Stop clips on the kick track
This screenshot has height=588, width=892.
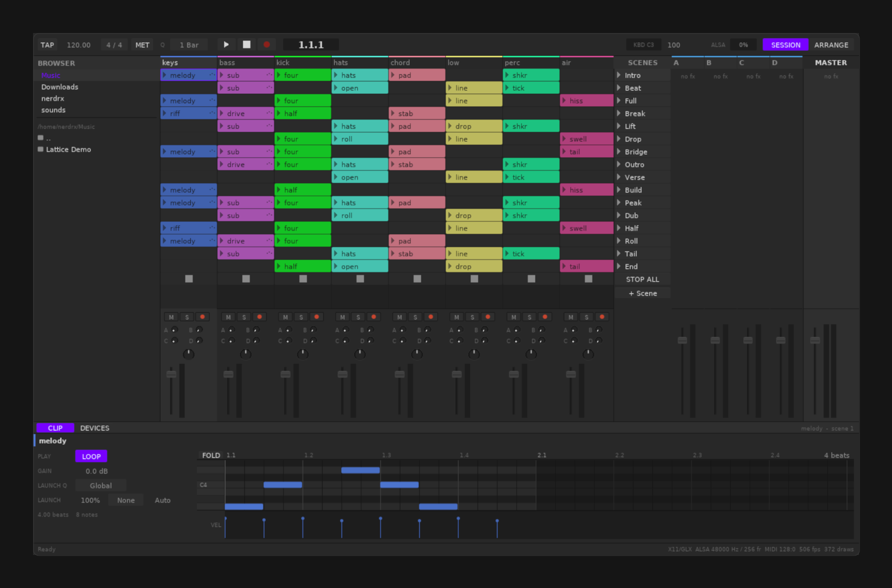(303, 279)
